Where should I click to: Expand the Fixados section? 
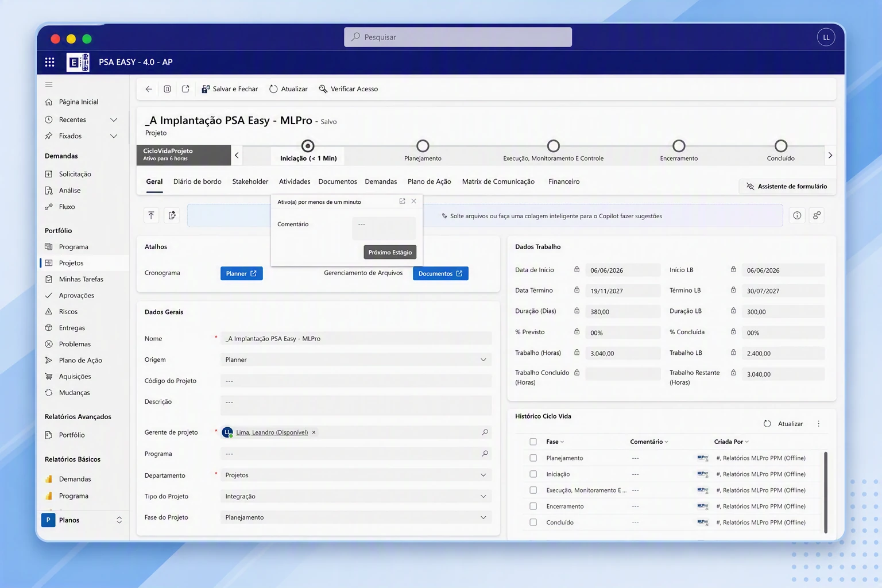[x=114, y=136]
